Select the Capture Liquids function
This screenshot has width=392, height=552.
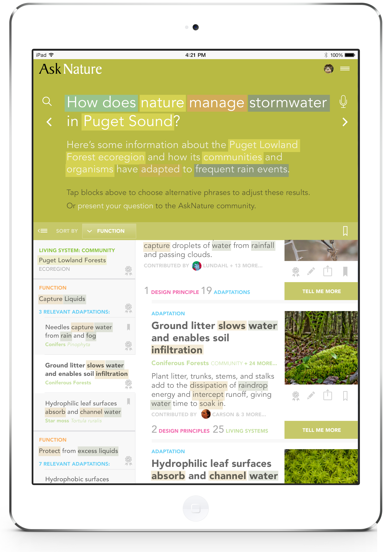pos(62,299)
